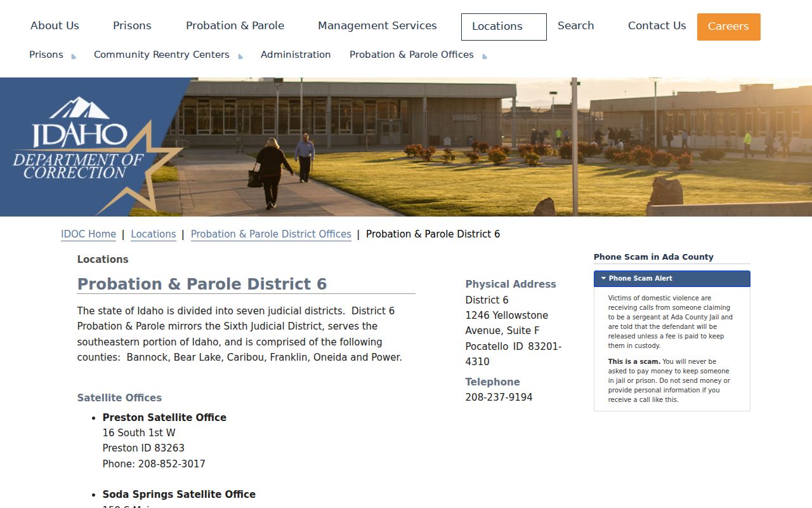Click the 'This is a scam.' warning text
Image resolution: width=812 pixels, height=508 pixels.
click(634, 362)
